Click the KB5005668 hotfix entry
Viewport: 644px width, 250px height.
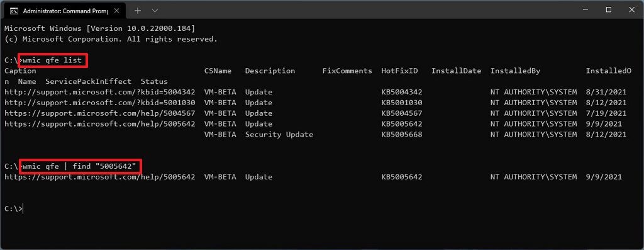coord(402,135)
